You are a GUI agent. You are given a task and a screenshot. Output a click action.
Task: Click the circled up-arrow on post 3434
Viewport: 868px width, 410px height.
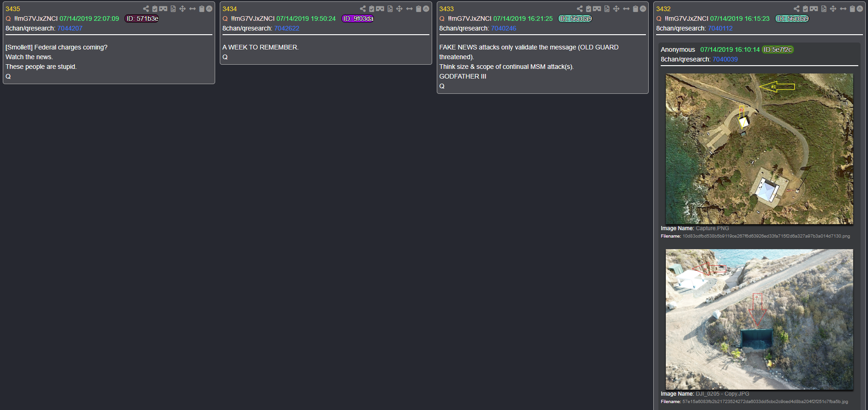pyautogui.click(x=426, y=9)
